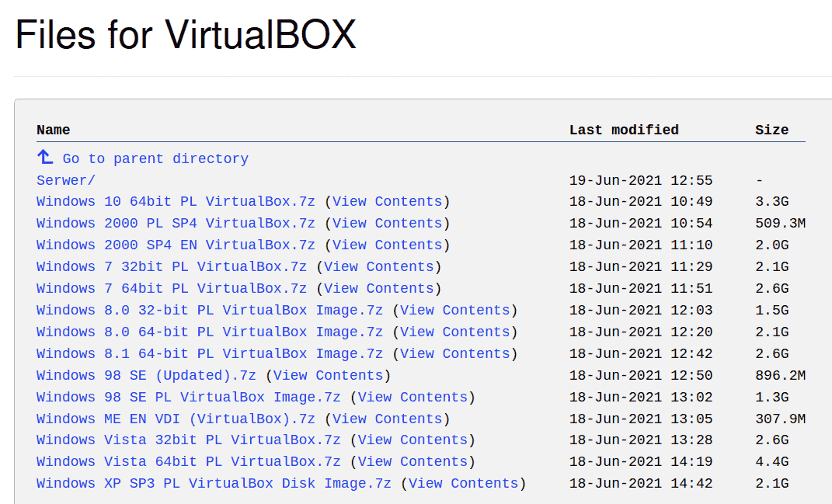View Contents of Windows 8.1 64-bit archive
Viewport: 832px width, 504px height.
454,354
